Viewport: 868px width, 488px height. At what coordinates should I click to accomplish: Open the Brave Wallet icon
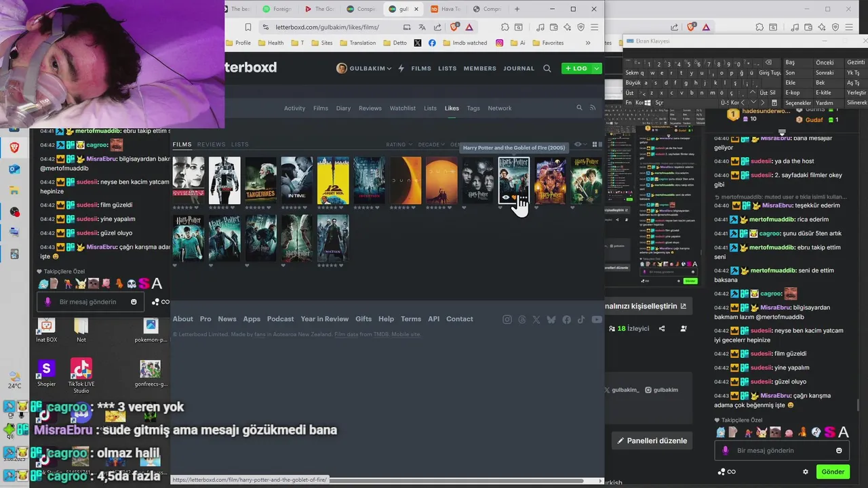point(554,27)
